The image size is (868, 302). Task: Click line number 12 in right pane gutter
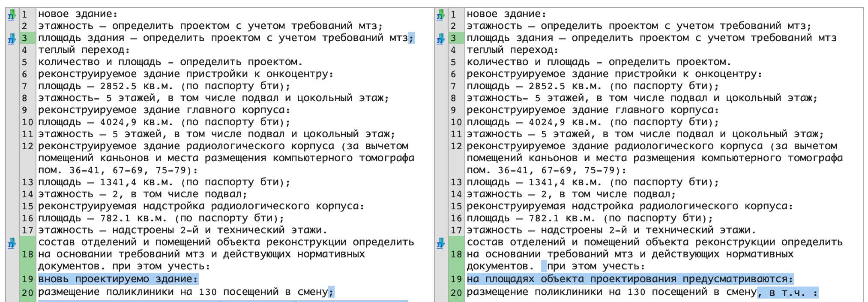[x=456, y=146]
